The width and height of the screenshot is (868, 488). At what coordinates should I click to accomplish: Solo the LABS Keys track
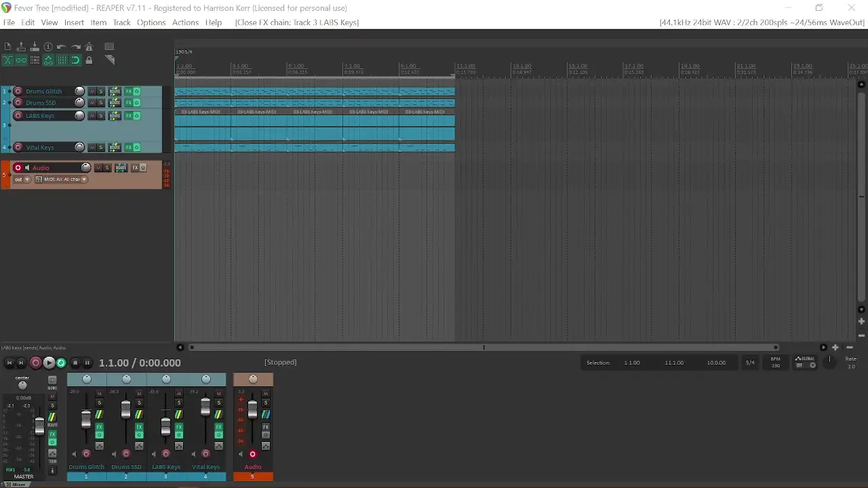(x=100, y=115)
